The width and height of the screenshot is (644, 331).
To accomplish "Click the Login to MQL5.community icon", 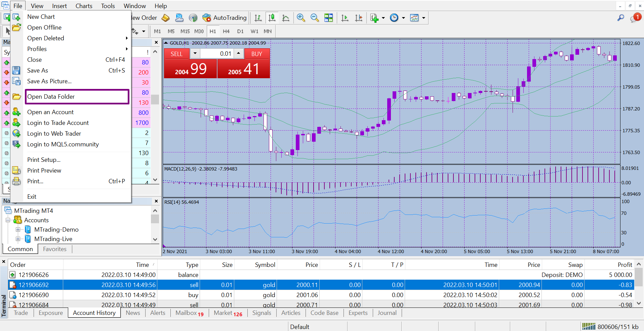I will click(x=16, y=144).
